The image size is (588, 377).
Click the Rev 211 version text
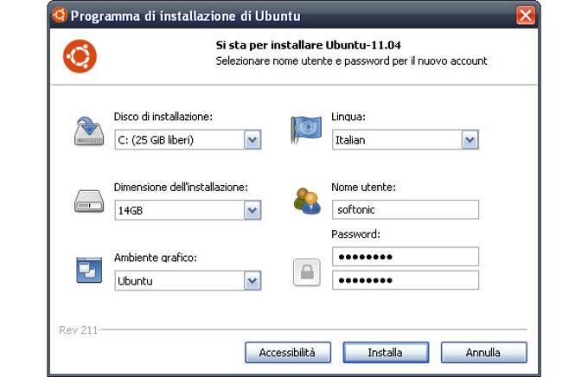pos(78,330)
